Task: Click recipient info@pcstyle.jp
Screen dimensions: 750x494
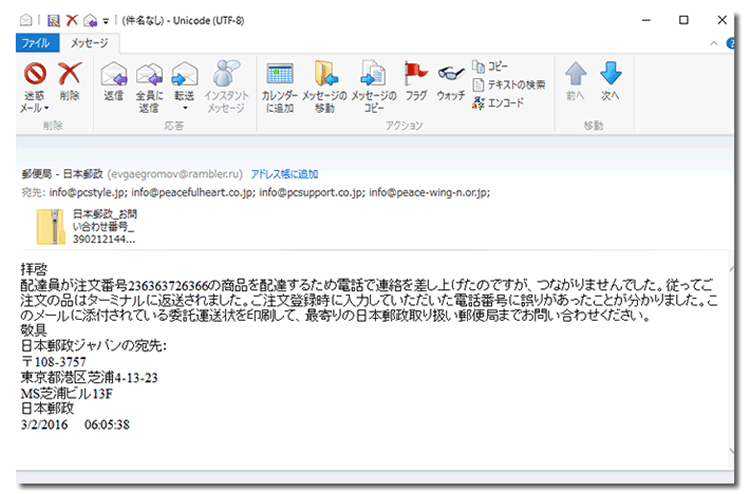Action: click(88, 193)
